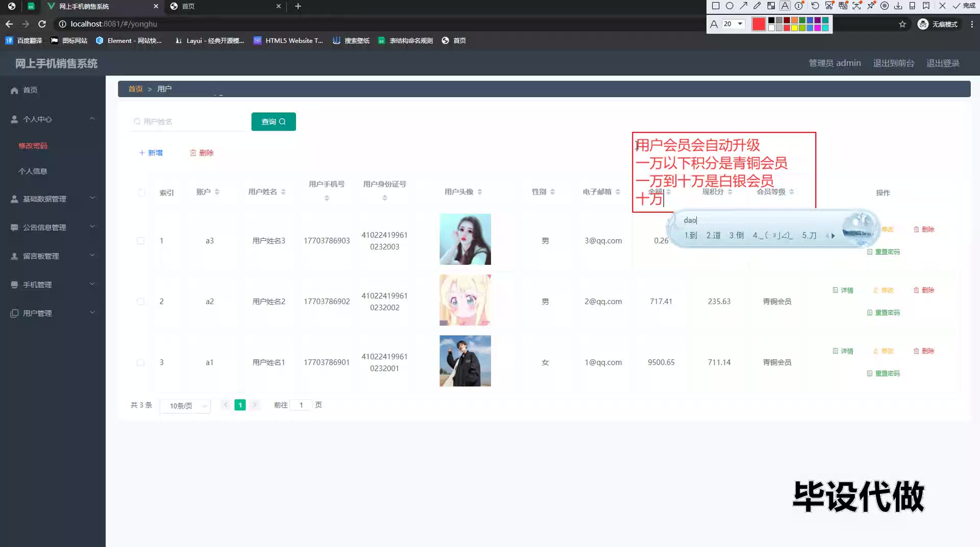
Task: Open the 10条/页 page size dropdown
Action: point(185,406)
